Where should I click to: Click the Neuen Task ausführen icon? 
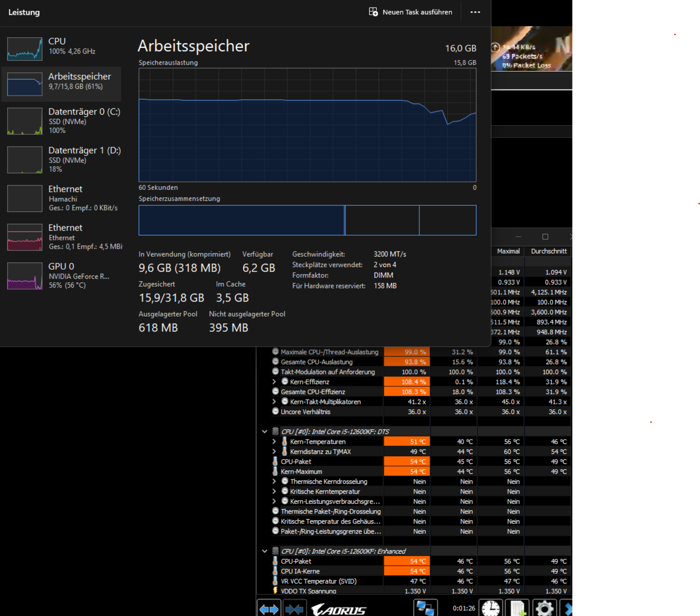[x=373, y=12]
